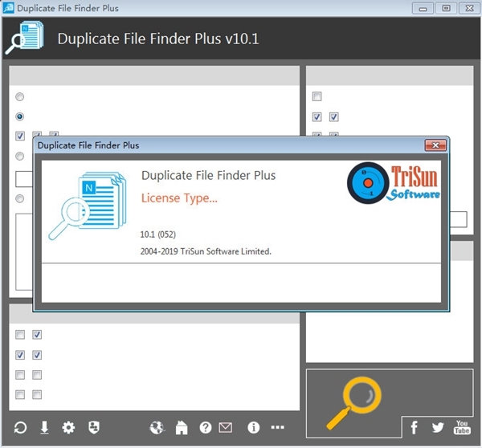Screen dimensions: 482x448
Task: Start search with large yellow magnifier button
Action: tap(354, 403)
